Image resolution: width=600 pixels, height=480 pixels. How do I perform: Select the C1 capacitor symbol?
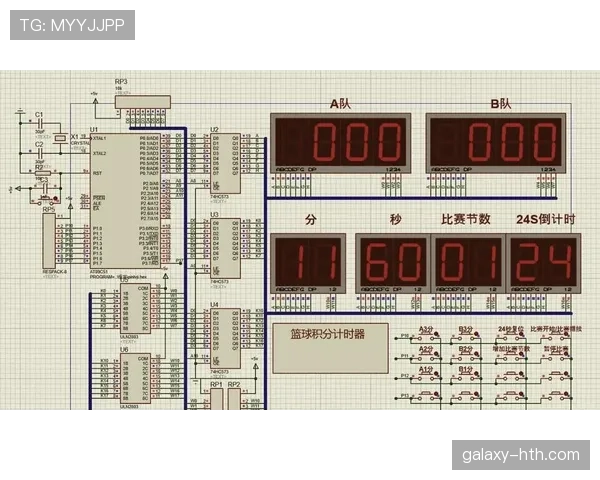40,123
